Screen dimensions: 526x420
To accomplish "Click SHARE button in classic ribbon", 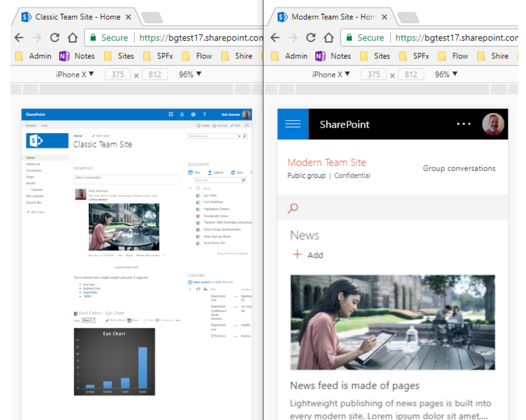I will (203, 126).
